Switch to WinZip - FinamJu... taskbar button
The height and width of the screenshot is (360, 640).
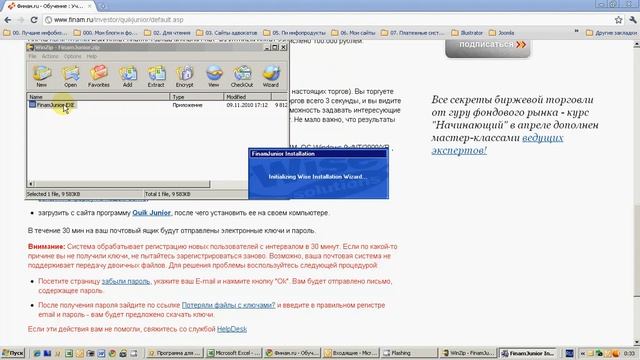click(x=469, y=353)
